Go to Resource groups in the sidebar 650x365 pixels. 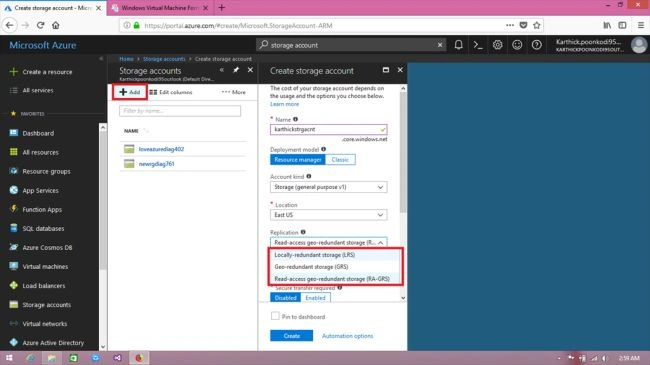click(x=46, y=171)
